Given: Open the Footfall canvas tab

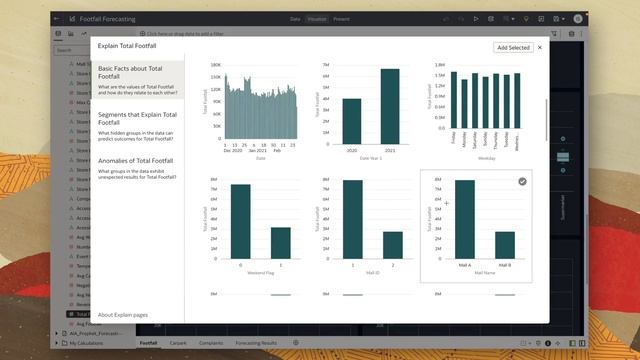Looking at the screenshot, I should coord(149,343).
